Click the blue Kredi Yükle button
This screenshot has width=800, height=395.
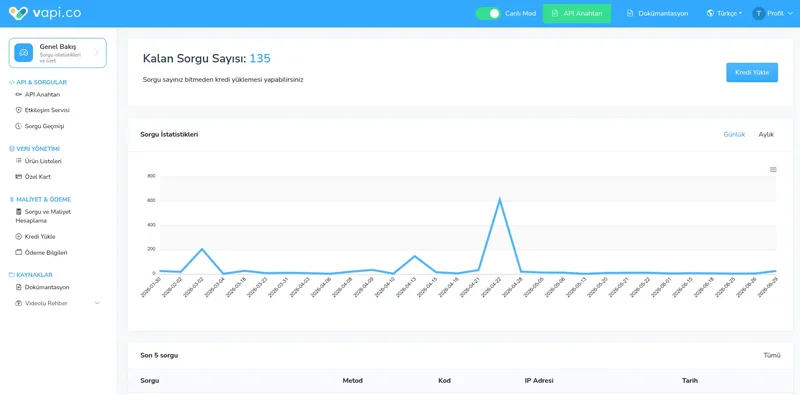point(752,72)
